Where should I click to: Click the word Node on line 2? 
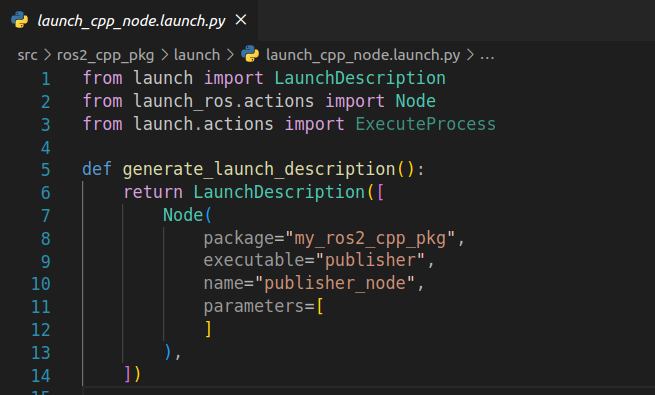coord(416,101)
